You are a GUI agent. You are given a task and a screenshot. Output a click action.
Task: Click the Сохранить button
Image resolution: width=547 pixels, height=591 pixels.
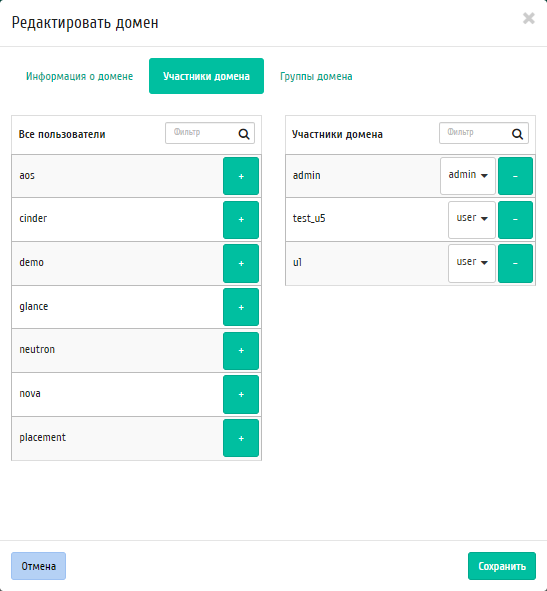tap(502, 566)
